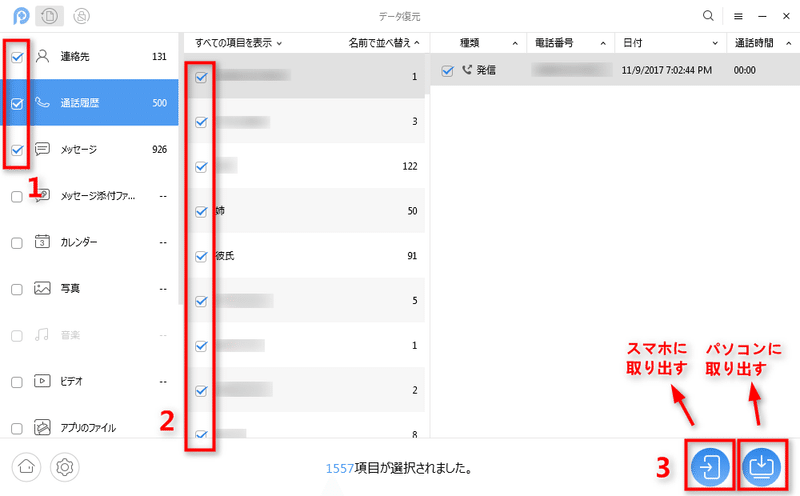Open the すべての項目を表示 dropdown

coord(238,43)
